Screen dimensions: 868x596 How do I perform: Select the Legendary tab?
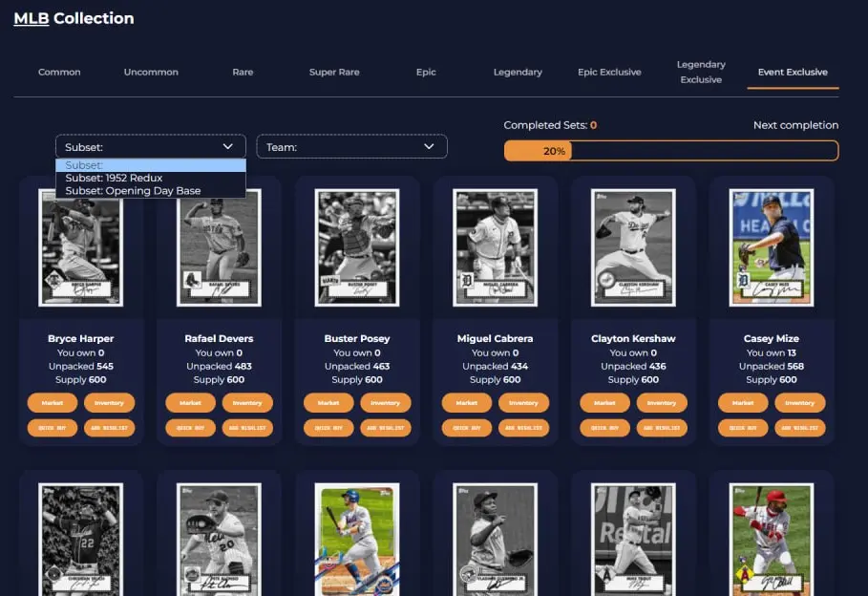(518, 72)
